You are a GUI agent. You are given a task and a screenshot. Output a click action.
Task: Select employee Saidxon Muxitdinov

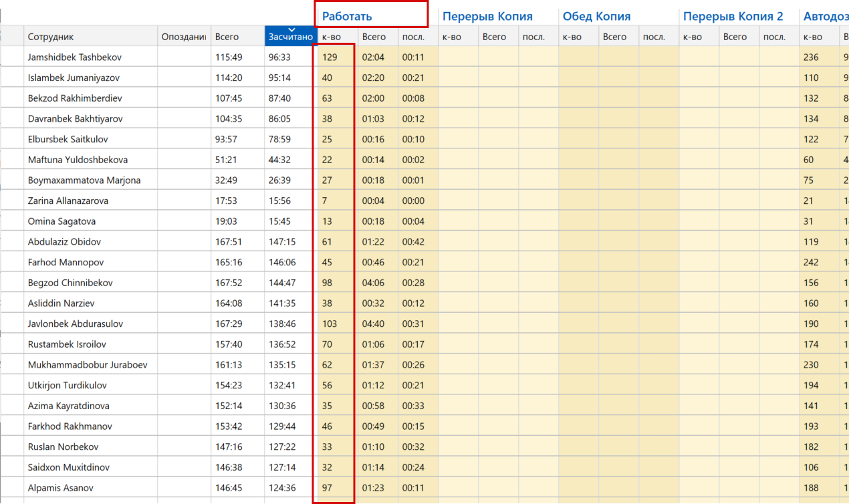pyautogui.click(x=69, y=467)
